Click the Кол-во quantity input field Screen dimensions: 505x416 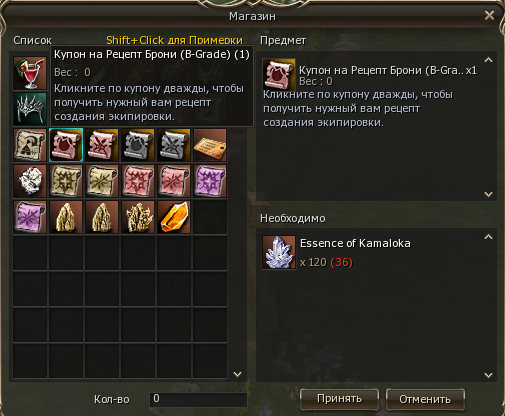pyautogui.click(x=198, y=399)
